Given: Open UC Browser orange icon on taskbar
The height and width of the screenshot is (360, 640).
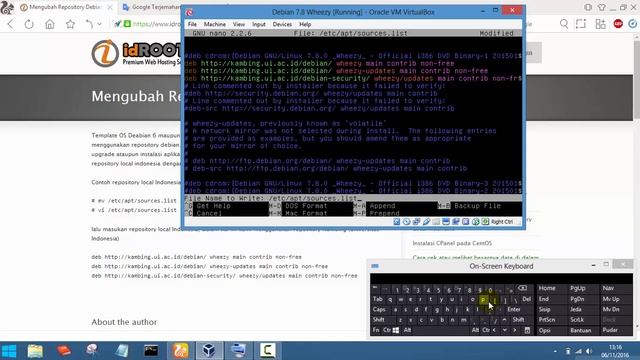Looking at the screenshot, I should 180,351.
